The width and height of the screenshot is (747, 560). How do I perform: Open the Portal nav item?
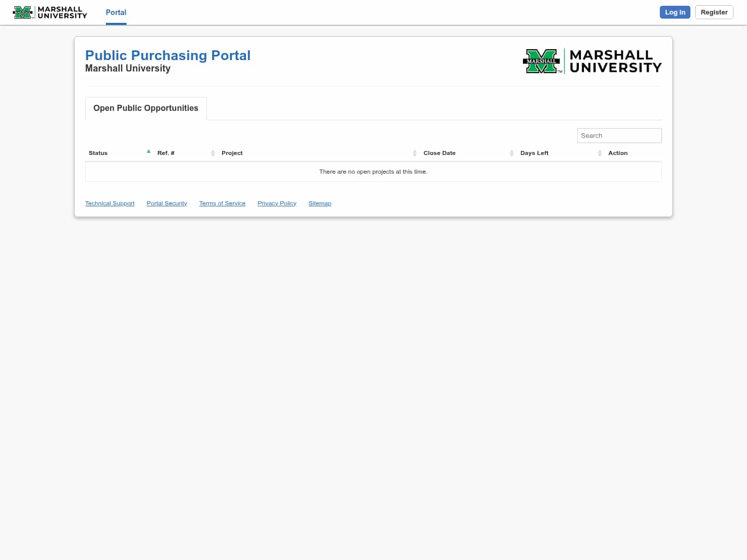tap(116, 12)
